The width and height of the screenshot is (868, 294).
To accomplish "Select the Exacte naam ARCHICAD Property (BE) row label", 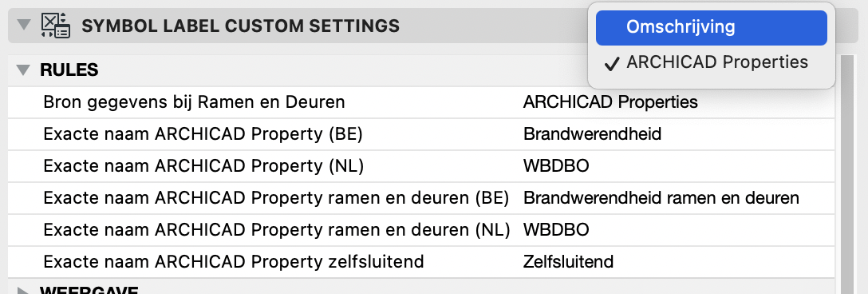I will 203,134.
